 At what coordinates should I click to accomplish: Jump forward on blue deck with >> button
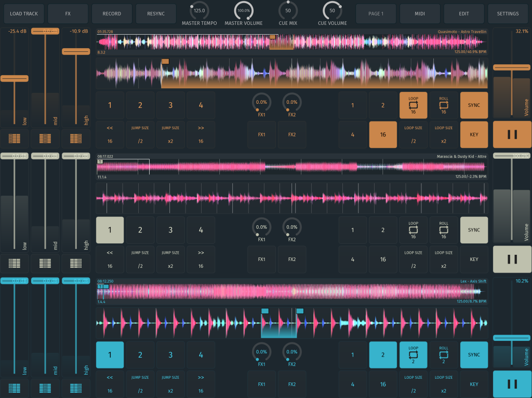click(x=201, y=384)
